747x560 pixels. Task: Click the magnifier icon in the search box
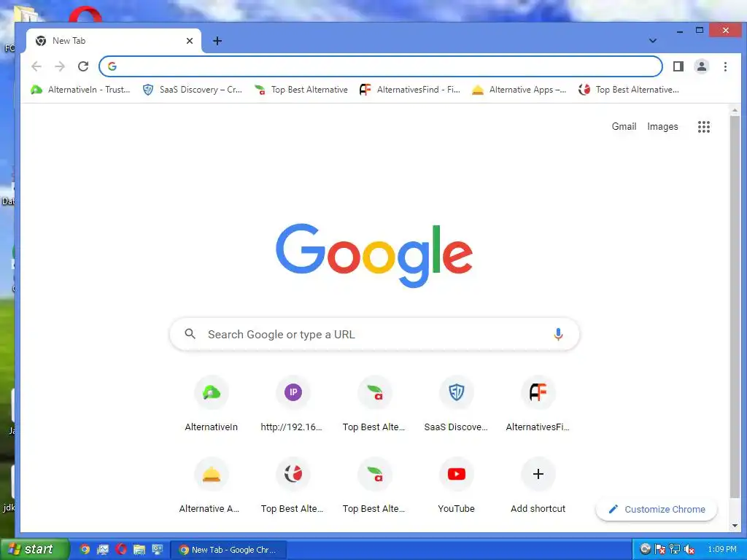pos(190,334)
